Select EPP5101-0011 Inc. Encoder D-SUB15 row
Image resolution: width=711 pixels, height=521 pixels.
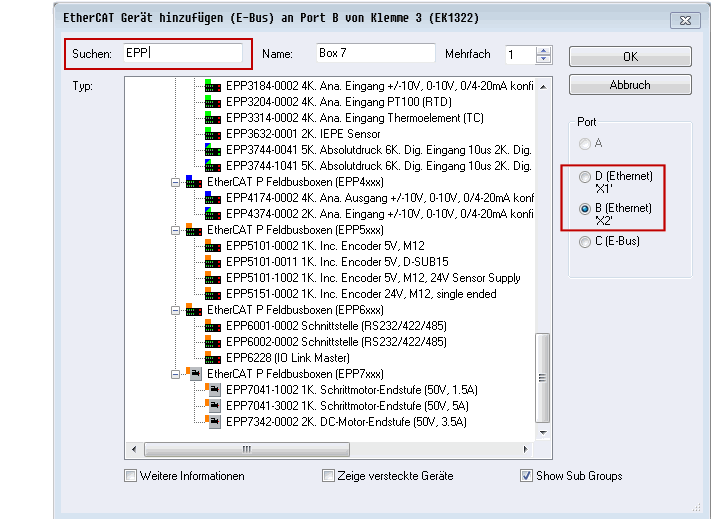(x=337, y=262)
